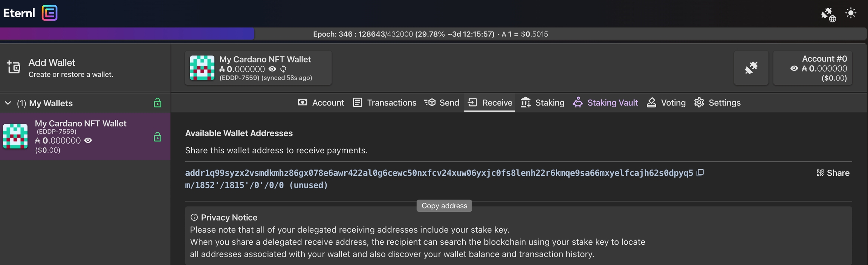This screenshot has height=265, width=868.
Task: Collapse the My Wallets list
Action: [8, 103]
